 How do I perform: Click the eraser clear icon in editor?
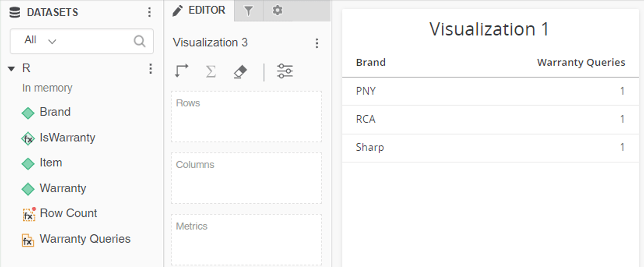(x=240, y=71)
